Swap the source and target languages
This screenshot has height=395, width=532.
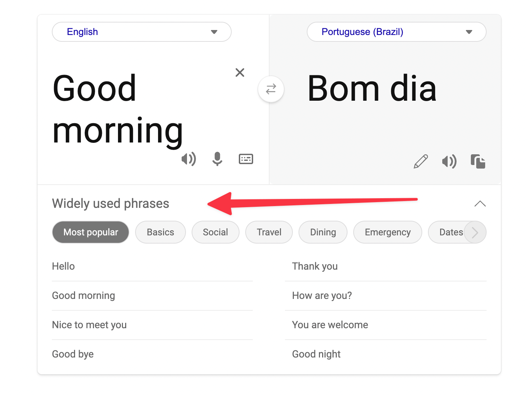tap(271, 89)
